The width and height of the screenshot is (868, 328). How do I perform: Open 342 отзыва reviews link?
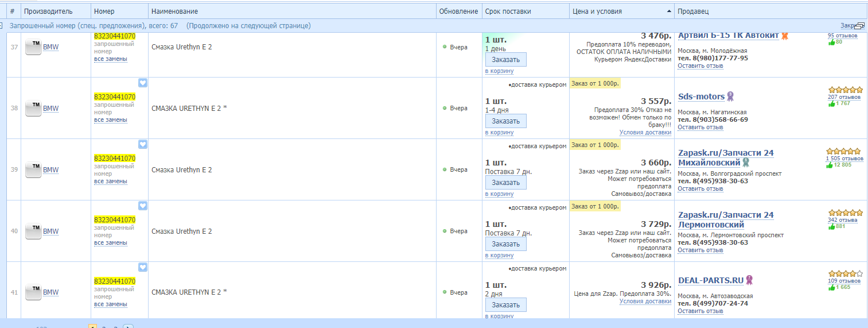coord(843,220)
